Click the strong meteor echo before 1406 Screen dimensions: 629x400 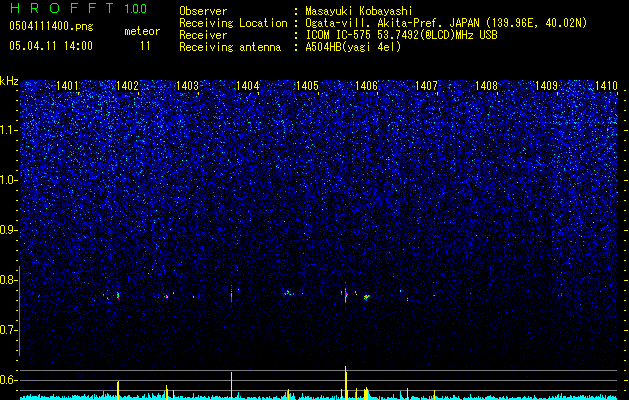click(x=345, y=295)
